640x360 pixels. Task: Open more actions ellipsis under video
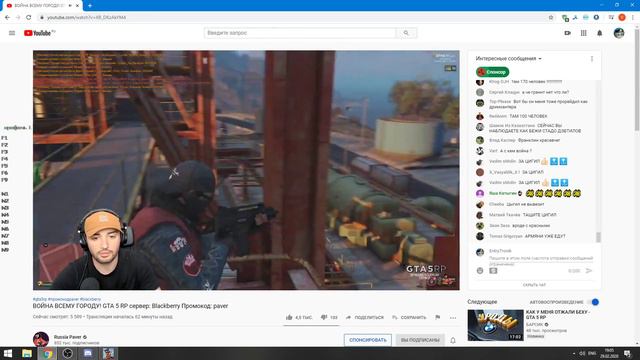[x=453, y=318]
